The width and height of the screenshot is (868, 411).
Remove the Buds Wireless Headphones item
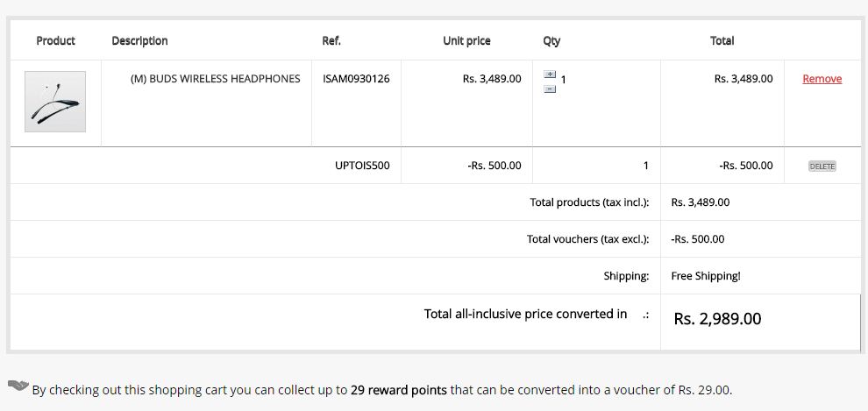coord(822,79)
